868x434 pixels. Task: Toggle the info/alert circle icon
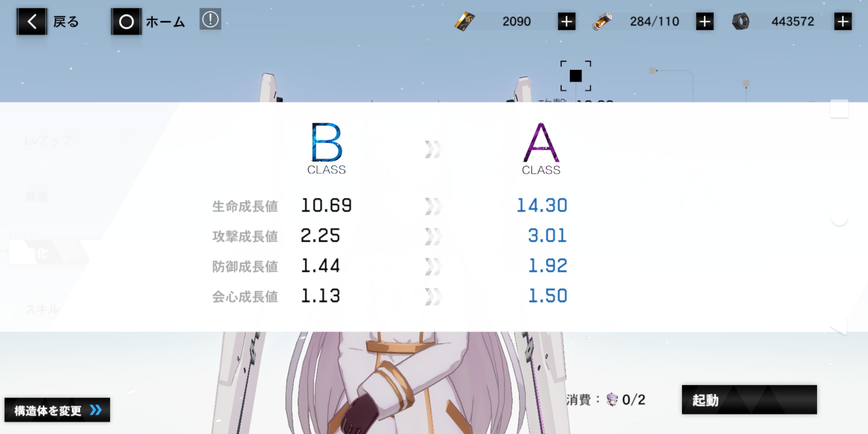(x=210, y=20)
